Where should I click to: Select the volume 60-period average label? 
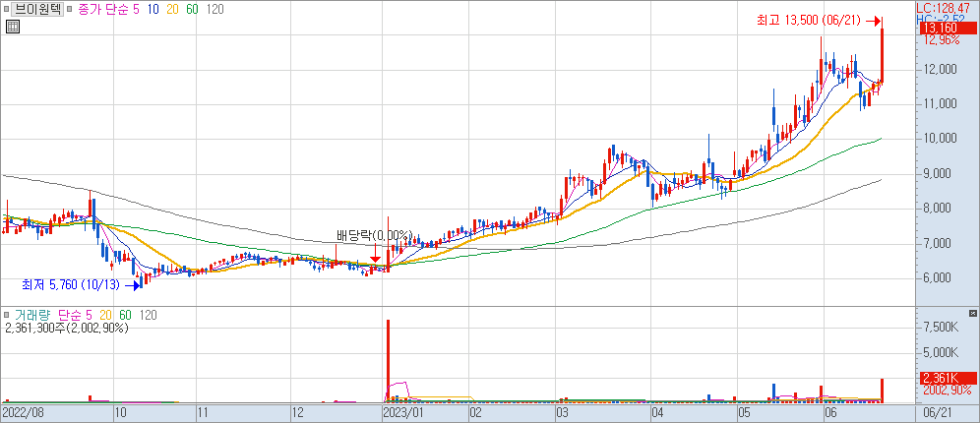pos(125,316)
